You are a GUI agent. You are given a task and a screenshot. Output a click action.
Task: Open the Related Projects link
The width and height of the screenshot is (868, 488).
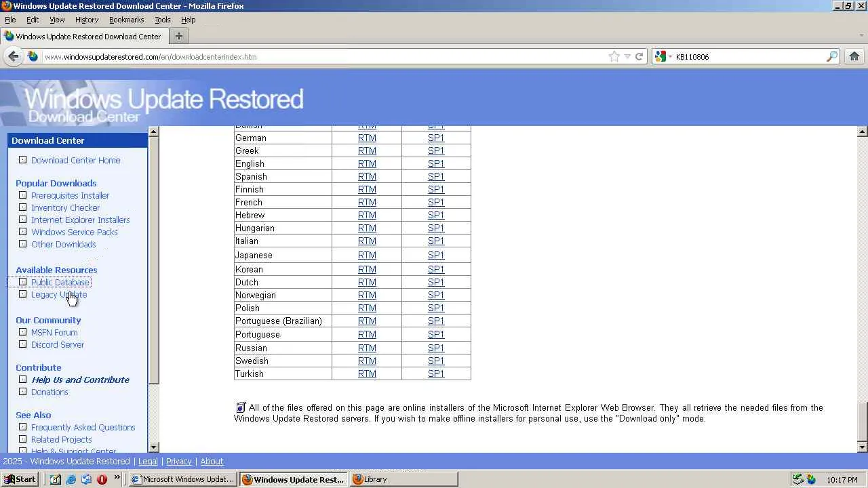tap(61, 440)
